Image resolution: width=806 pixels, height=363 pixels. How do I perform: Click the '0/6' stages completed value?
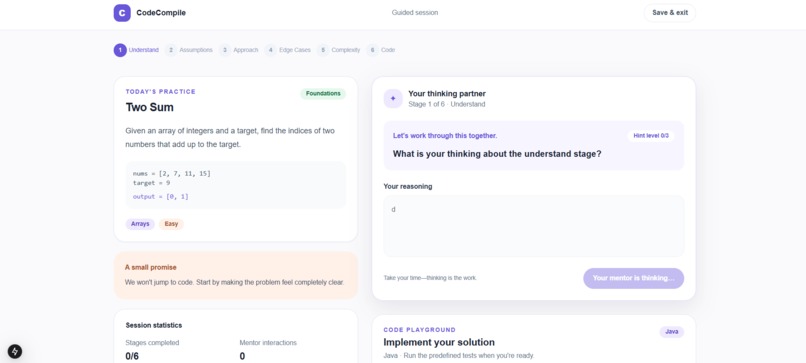[132, 356]
